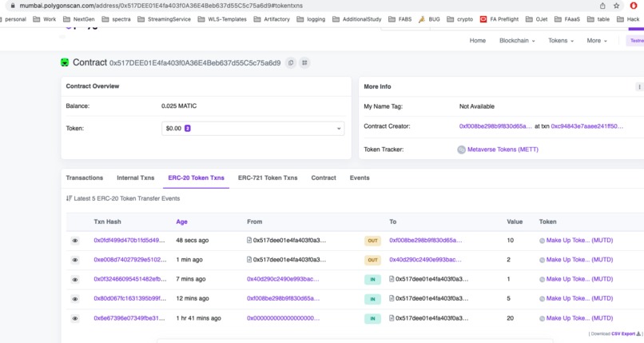Expand the More menu
Screen dimensions: 644x343
pyautogui.click(x=596, y=41)
